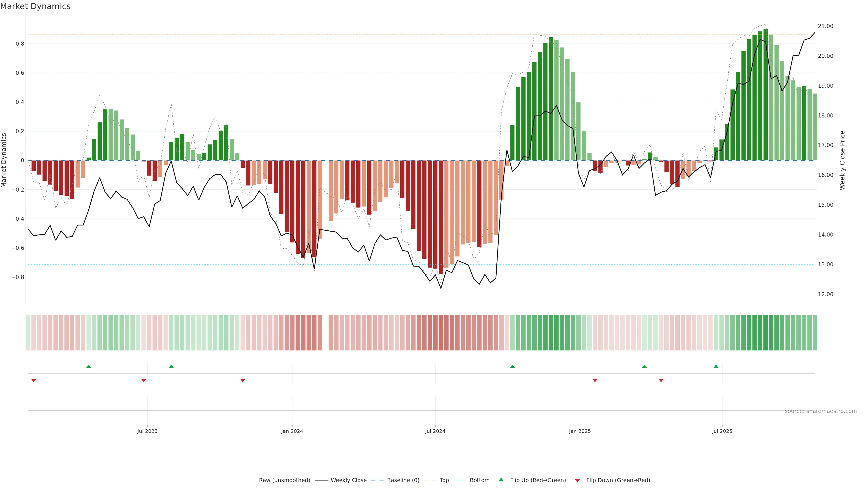Select the first green flip-up marker
The image size is (868, 488).
click(x=89, y=366)
